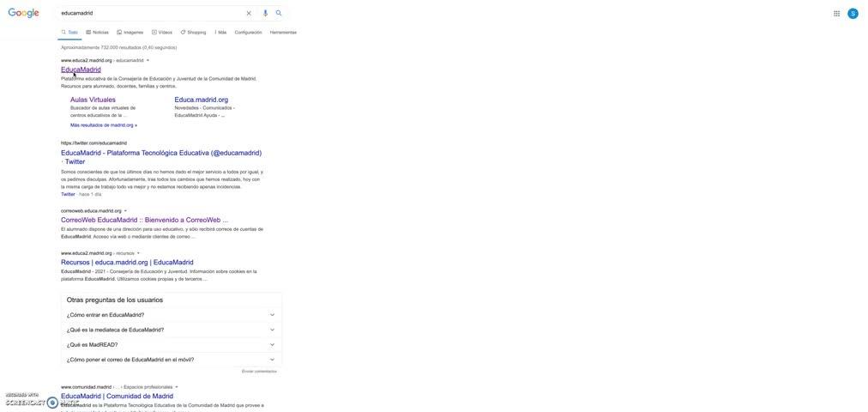Open Configuración settings menu
The height and width of the screenshot is (412, 868).
tap(248, 33)
